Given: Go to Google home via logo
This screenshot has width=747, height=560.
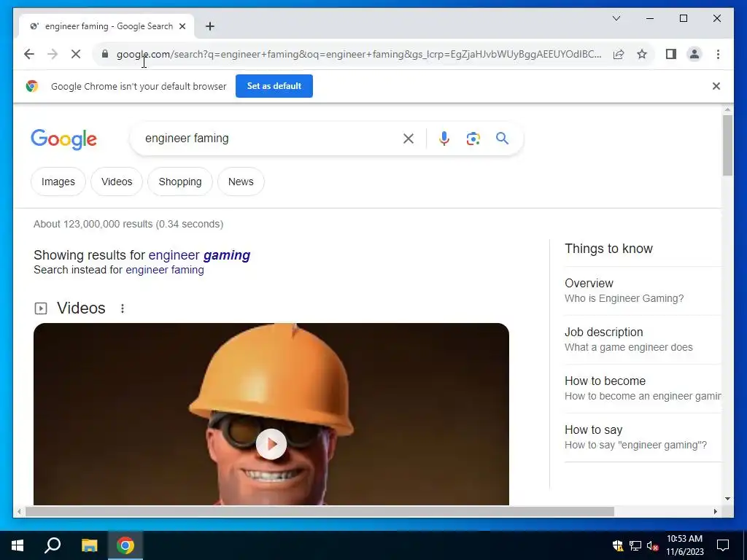Looking at the screenshot, I should 64,139.
